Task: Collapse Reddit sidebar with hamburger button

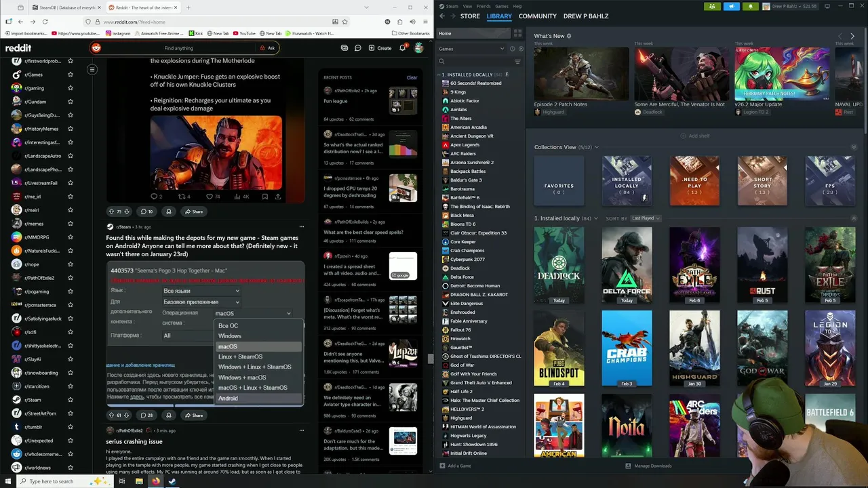Action: click(x=92, y=69)
